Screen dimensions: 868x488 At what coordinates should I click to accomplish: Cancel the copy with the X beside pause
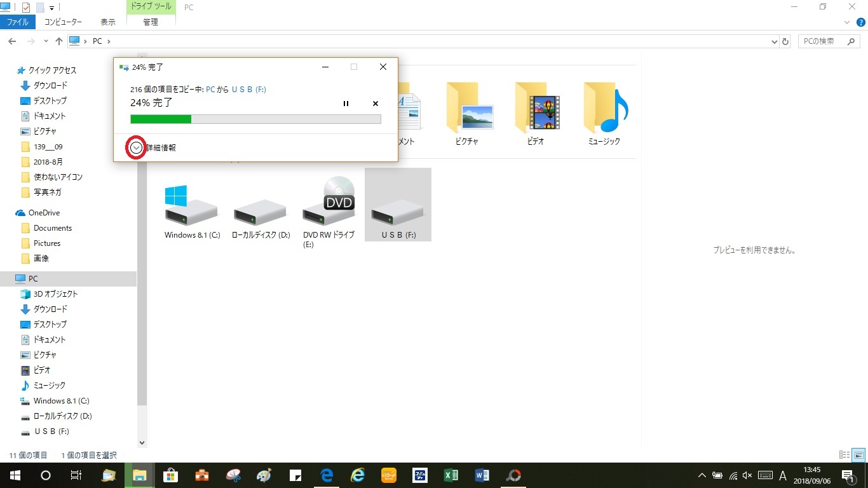click(376, 103)
